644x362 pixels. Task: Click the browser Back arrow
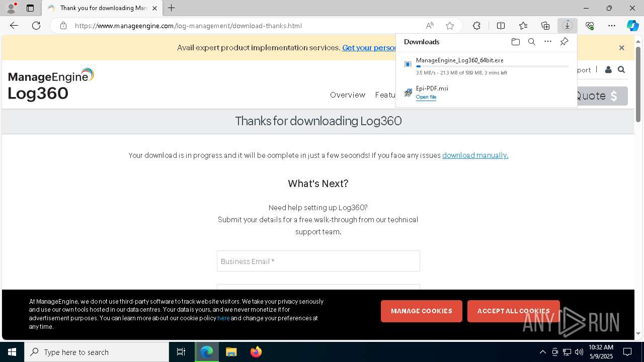(x=14, y=26)
